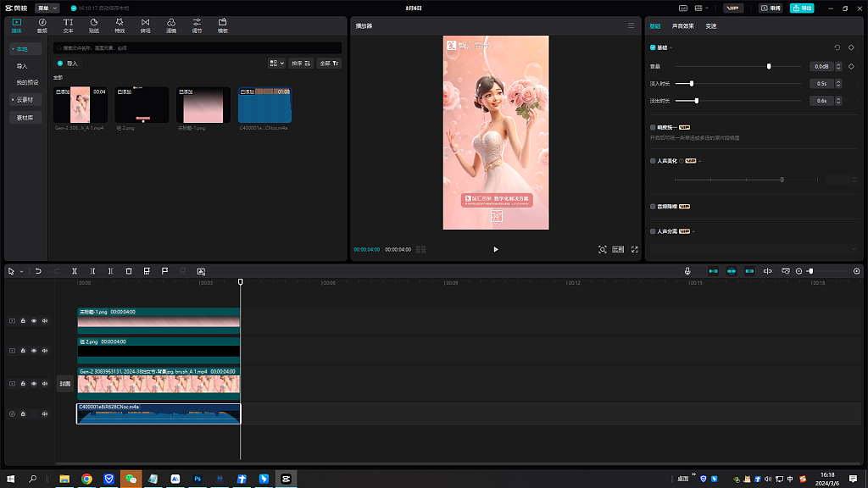Select the 钱 2.png thumbnail in media library
Image resolution: width=868 pixels, height=488 pixels.
click(x=142, y=102)
